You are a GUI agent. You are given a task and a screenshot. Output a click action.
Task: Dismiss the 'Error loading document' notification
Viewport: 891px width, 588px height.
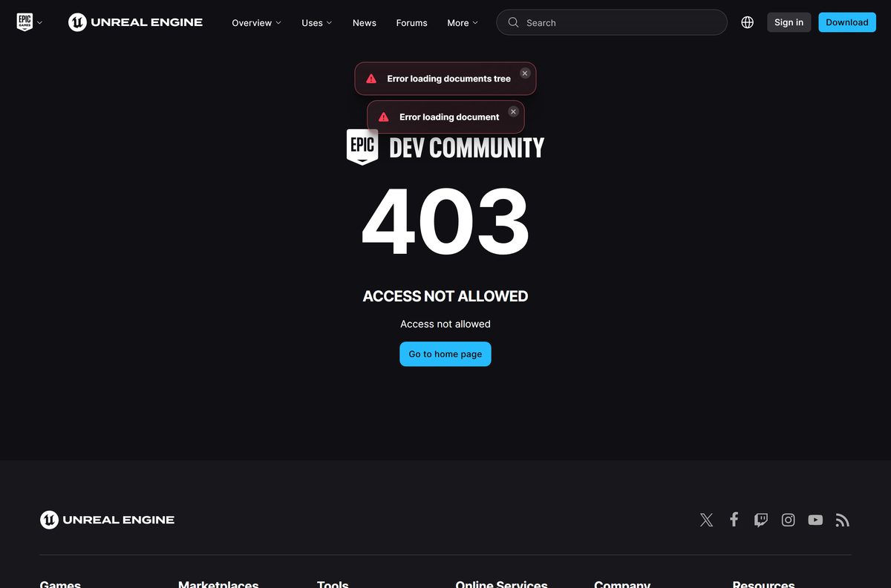click(x=513, y=111)
